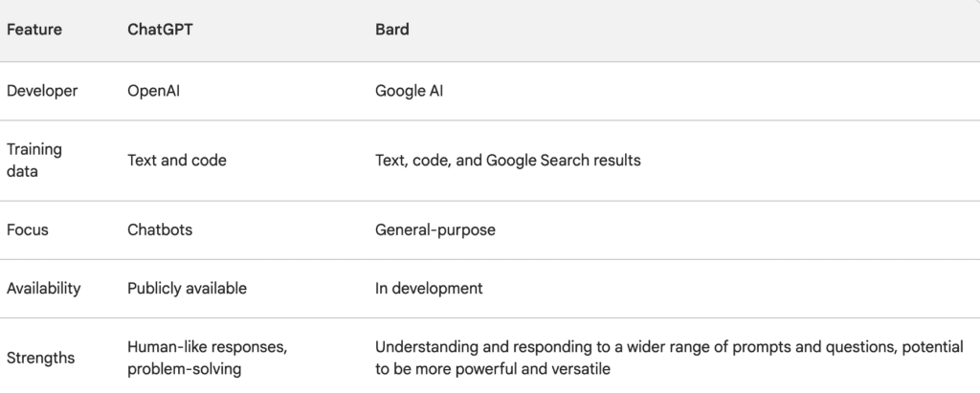Select the Focus row label
The width and height of the screenshot is (980, 393).
click(29, 230)
